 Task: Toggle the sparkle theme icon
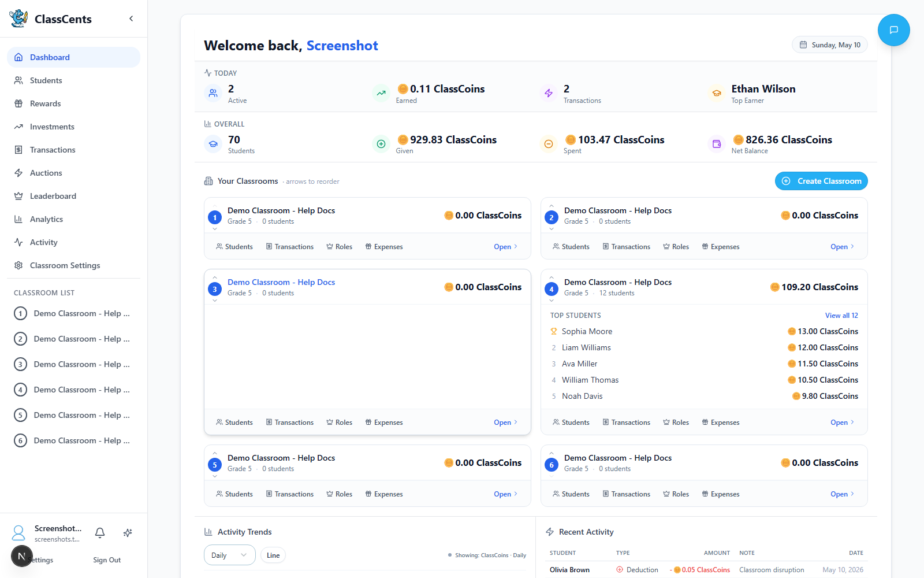(128, 533)
